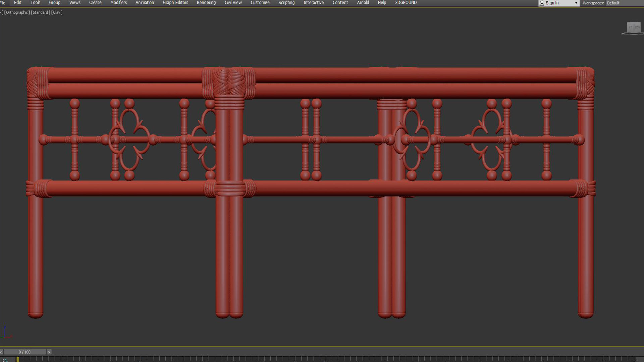Click the yellow frame marker on trackbar
Screen dimensions: 644x362
17,359
